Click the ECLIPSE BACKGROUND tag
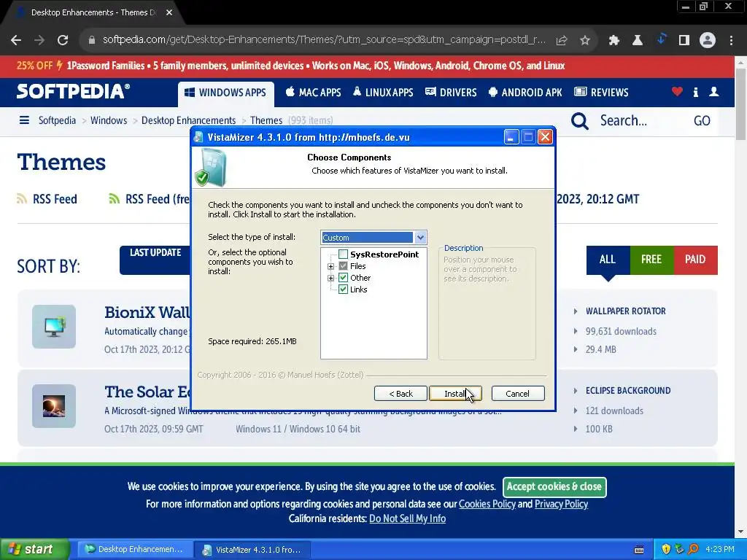Image resolution: width=747 pixels, height=560 pixels. (x=628, y=391)
